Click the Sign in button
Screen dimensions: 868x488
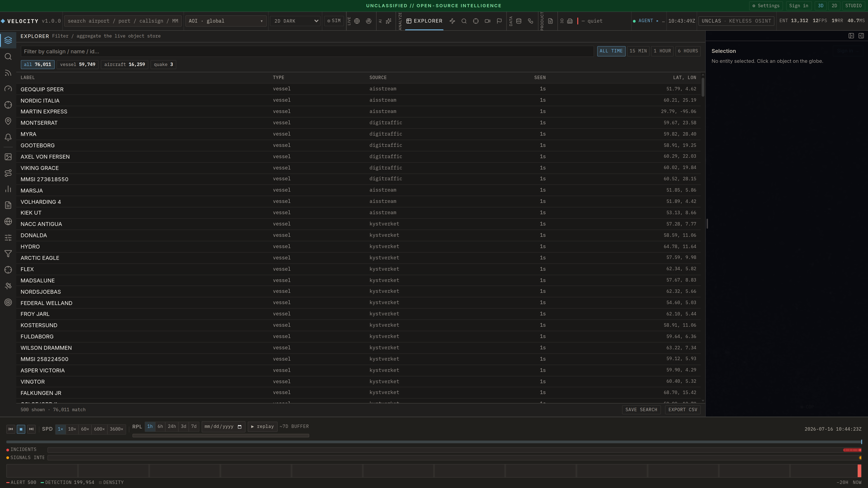click(799, 6)
